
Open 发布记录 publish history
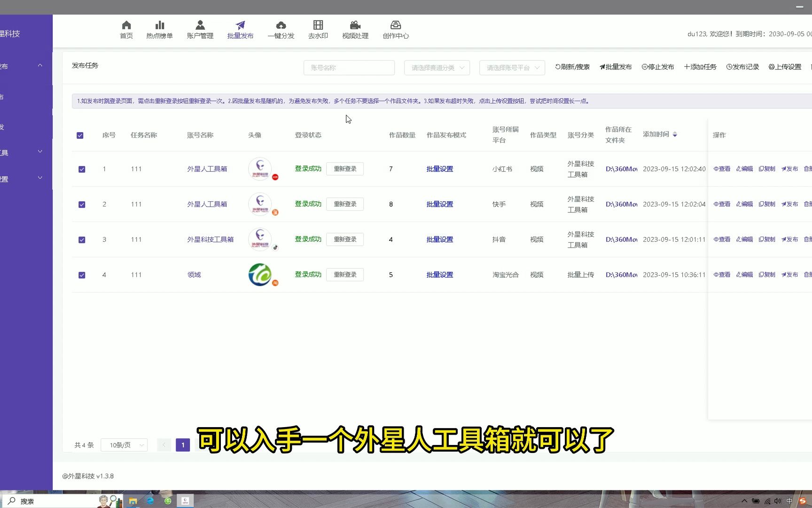(743, 67)
